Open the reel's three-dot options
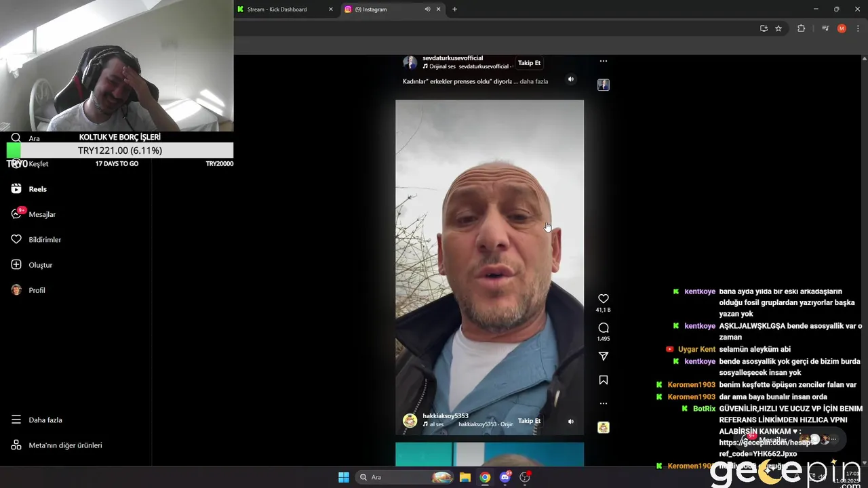The height and width of the screenshot is (488, 868). point(604,403)
